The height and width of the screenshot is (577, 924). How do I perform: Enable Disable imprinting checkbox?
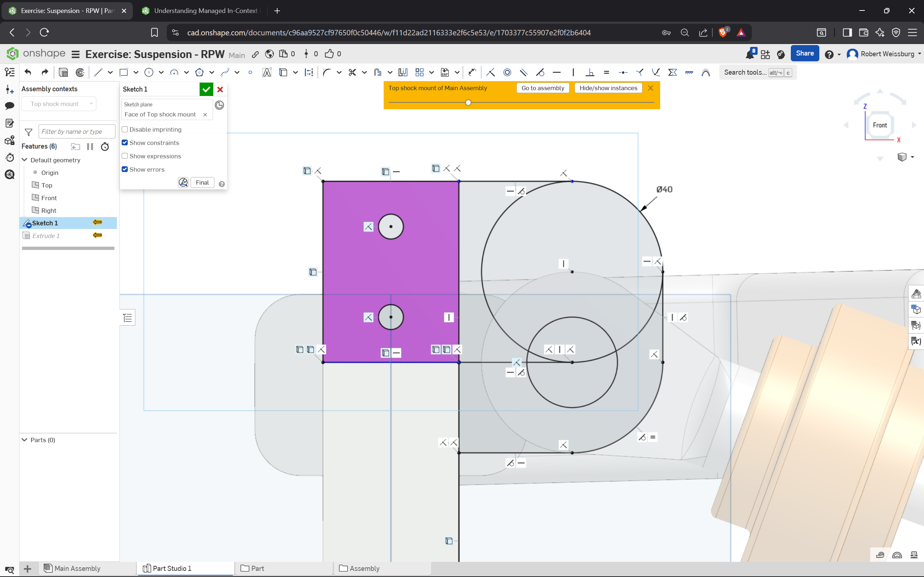click(x=125, y=129)
